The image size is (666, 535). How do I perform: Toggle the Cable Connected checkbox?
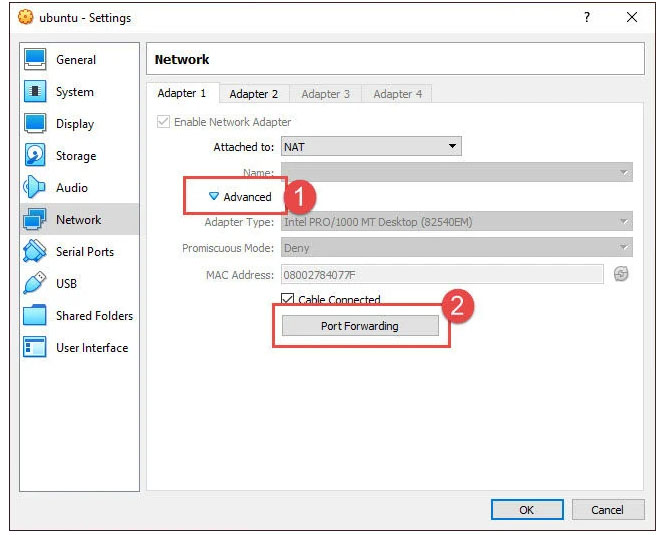(x=288, y=300)
